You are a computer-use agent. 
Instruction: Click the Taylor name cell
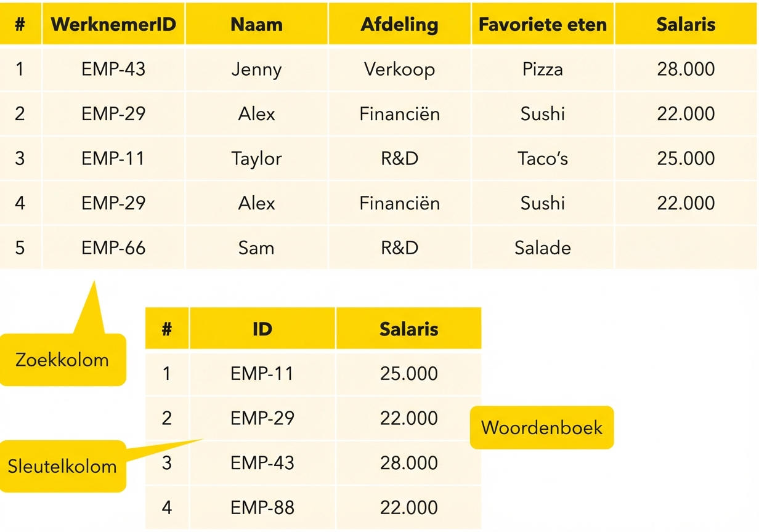click(256, 158)
